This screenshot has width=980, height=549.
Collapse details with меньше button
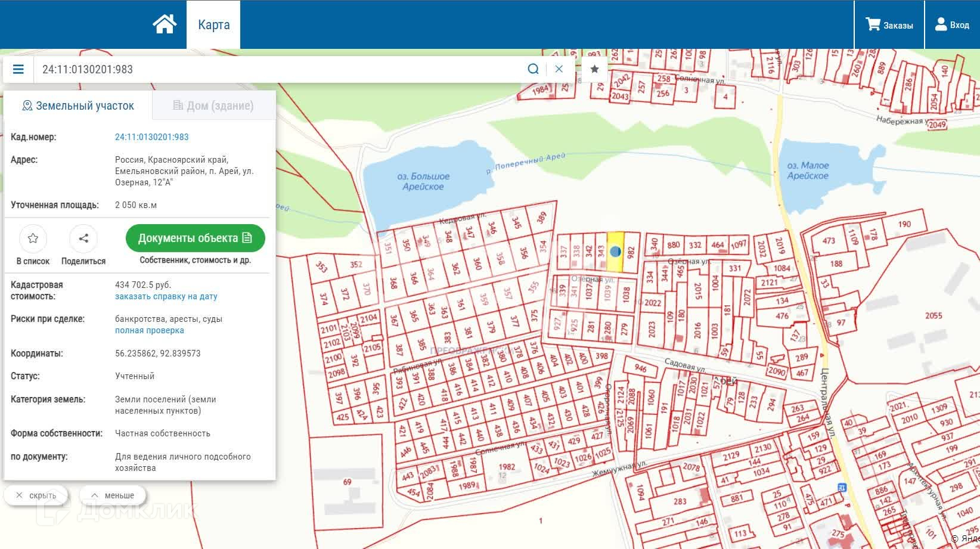coord(113,495)
